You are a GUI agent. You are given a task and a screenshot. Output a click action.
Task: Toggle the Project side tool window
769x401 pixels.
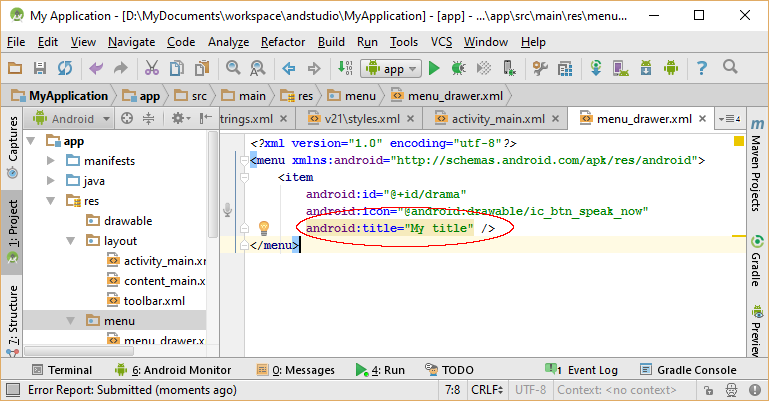tap(13, 231)
